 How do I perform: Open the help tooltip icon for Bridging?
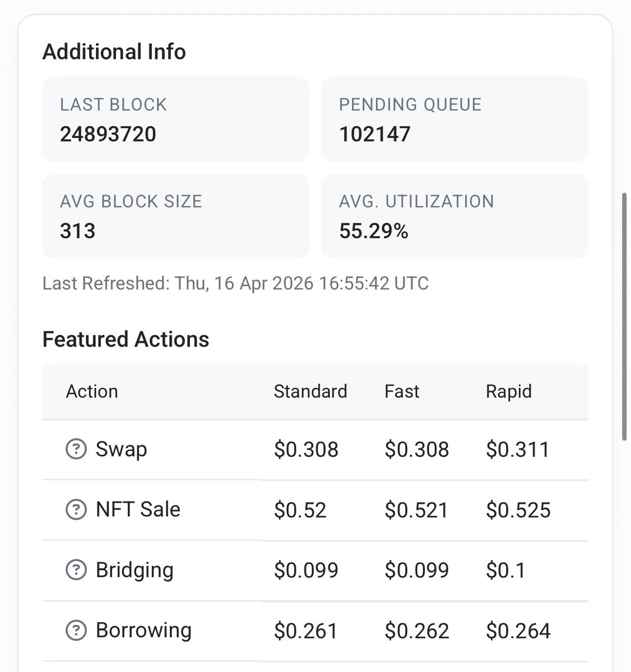[x=76, y=570]
